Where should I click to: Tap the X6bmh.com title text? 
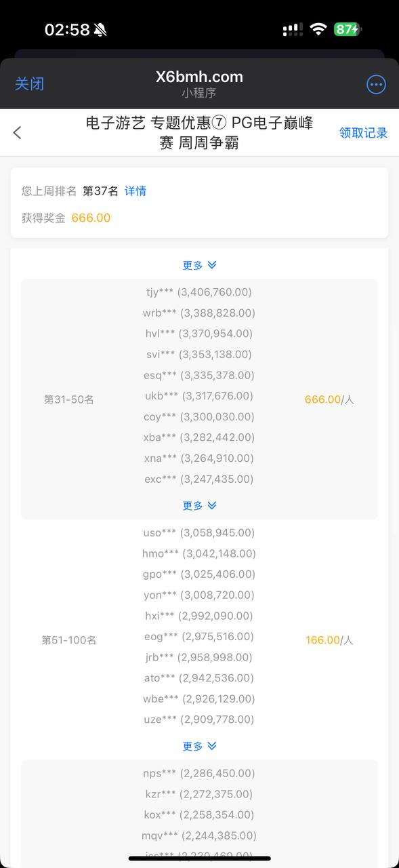[199, 77]
